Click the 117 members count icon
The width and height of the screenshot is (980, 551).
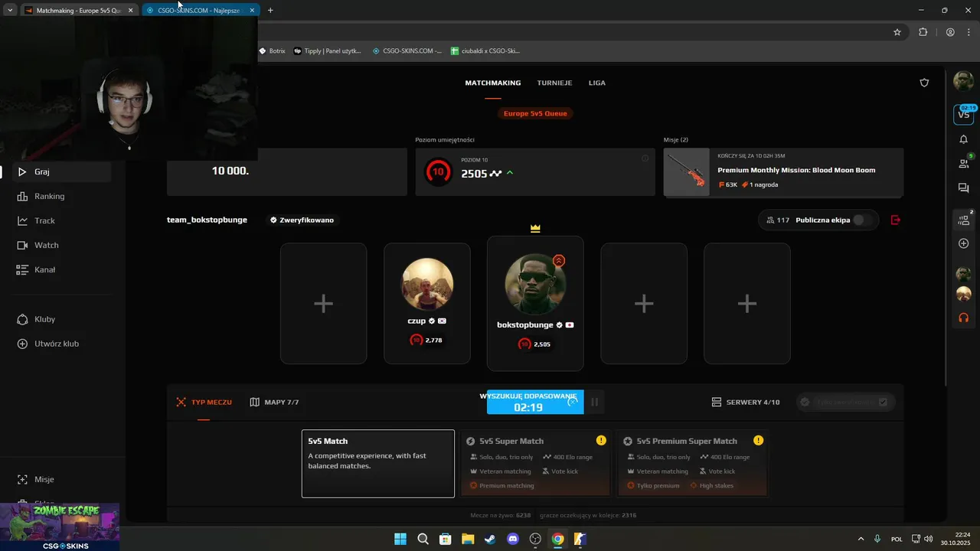(x=770, y=220)
